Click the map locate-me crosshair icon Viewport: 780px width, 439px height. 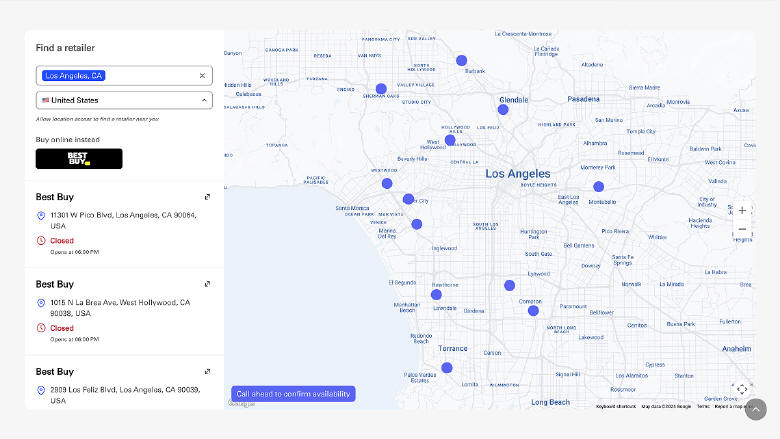coord(742,389)
